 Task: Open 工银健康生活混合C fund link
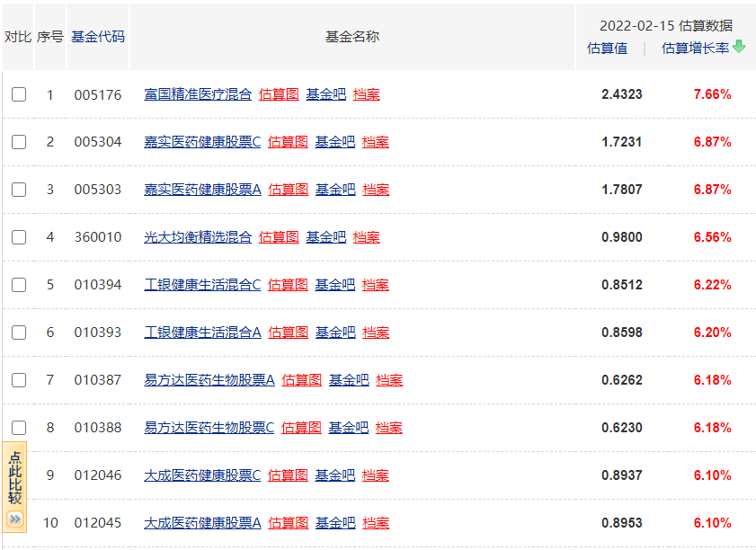point(202,285)
